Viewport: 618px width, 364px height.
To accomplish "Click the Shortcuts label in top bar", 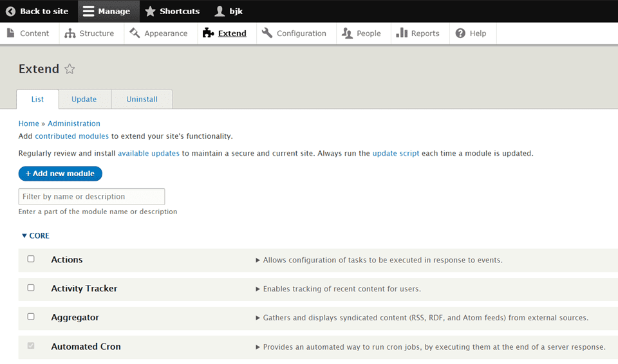I will (x=180, y=12).
